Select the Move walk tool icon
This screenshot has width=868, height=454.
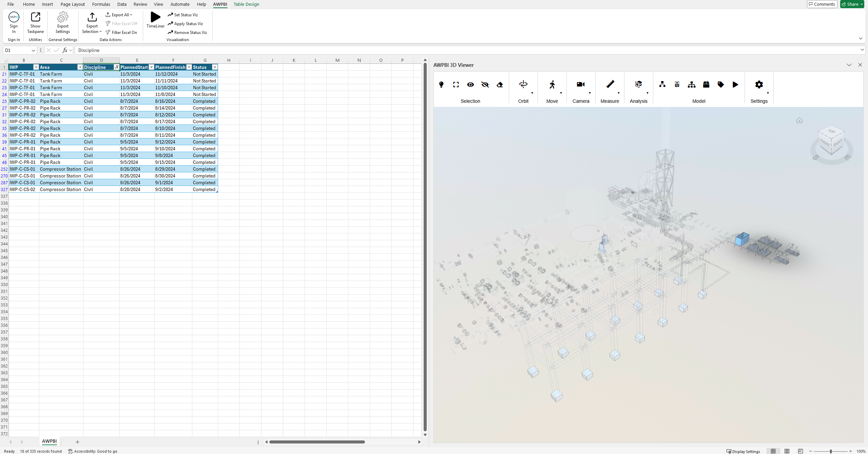(x=552, y=84)
